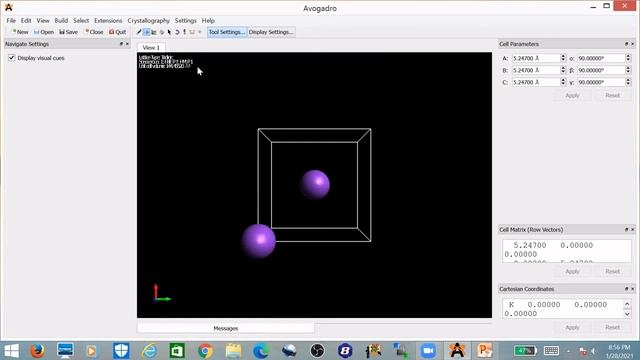640x360 pixels.
Task: Click inside Cell Matrix text box
Action: [x=567, y=251]
